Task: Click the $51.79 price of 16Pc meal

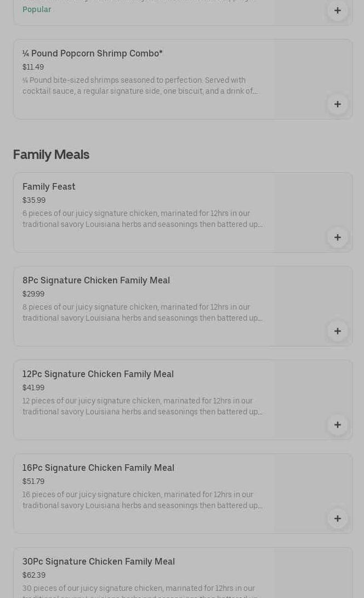Action: point(33,481)
